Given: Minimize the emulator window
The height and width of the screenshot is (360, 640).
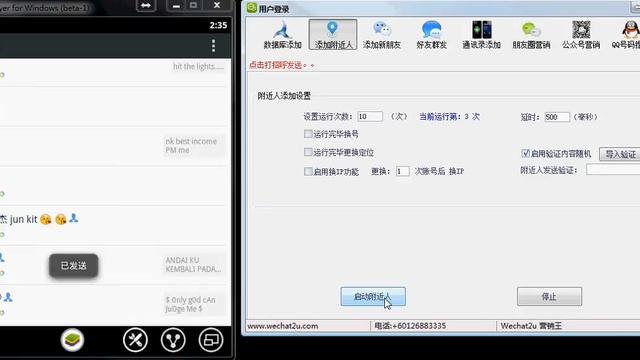Looking at the screenshot, I should 176,5.
